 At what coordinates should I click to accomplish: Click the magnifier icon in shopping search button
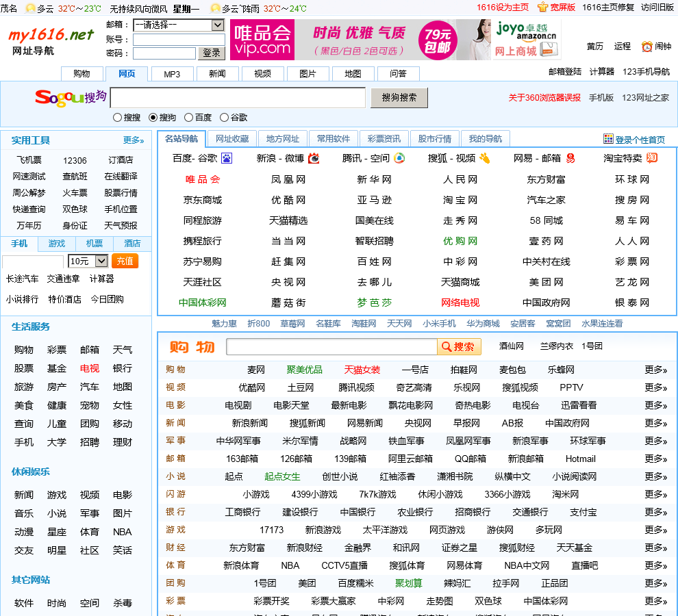(446, 347)
